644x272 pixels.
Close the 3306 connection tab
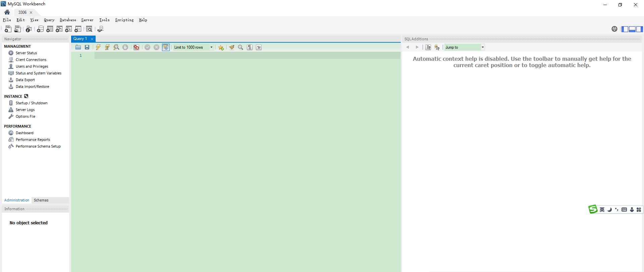(x=31, y=12)
